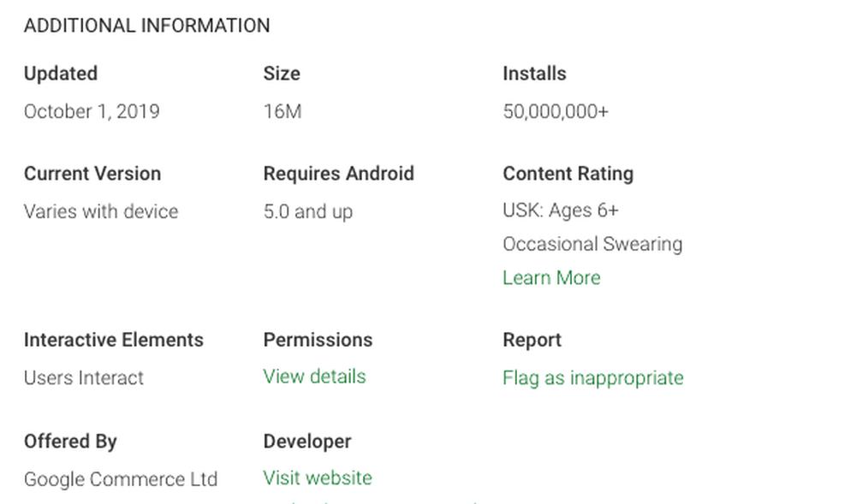The image size is (856, 504).
Task: Click the Current Version label
Action: click(x=92, y=174)
